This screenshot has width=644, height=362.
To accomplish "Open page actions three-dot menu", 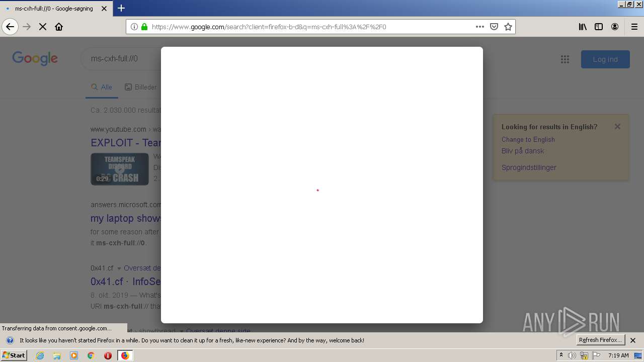I will (x=480, y=27).
